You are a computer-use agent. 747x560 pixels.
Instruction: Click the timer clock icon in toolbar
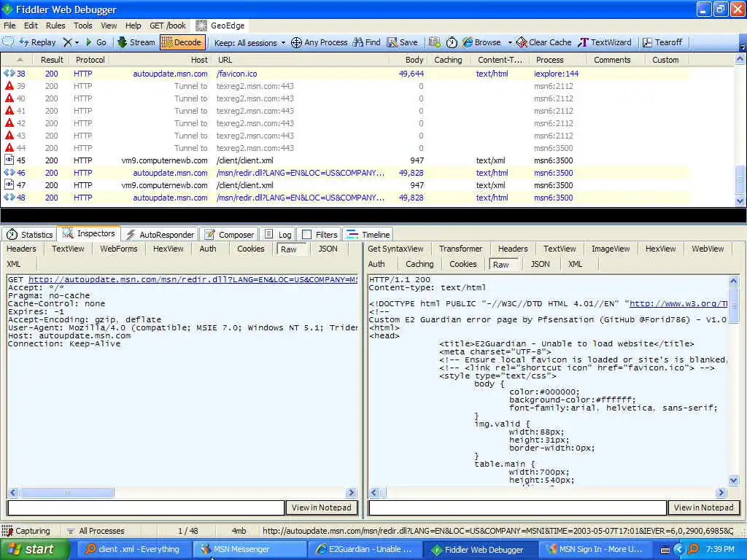(x=452, y=42)
